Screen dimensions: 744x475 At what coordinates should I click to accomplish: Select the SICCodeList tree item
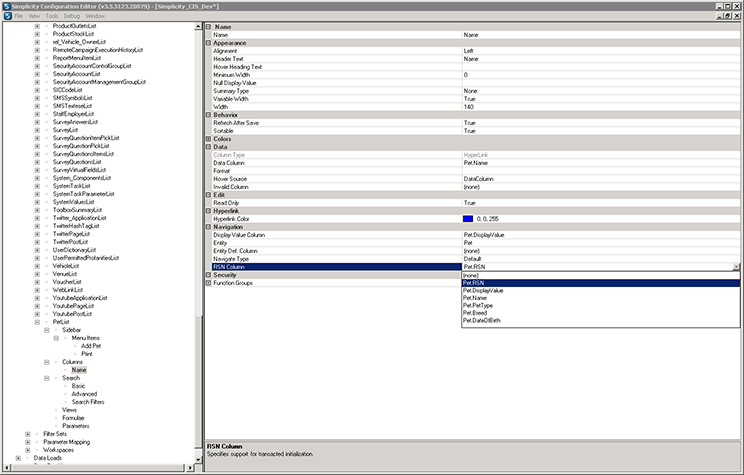tap(67, 90)
